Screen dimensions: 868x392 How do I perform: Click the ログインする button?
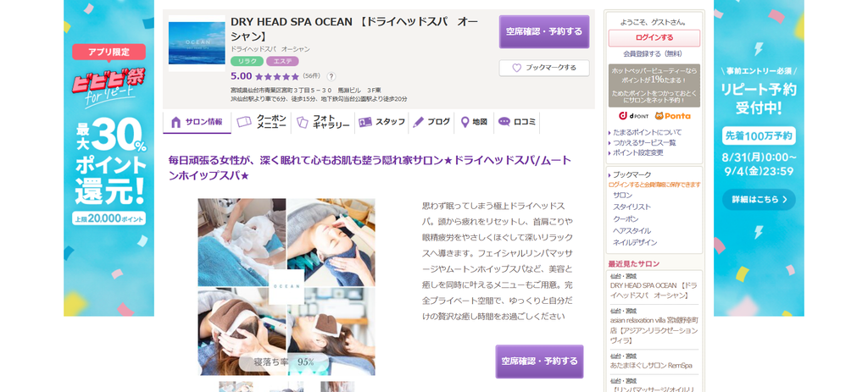(654, 37)
